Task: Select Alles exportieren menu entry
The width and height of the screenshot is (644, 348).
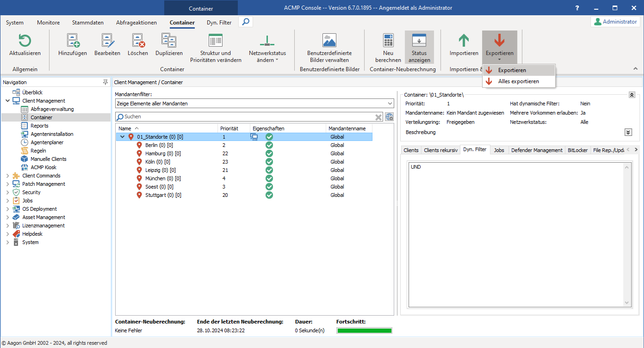Action: click(x=518, y=81)
